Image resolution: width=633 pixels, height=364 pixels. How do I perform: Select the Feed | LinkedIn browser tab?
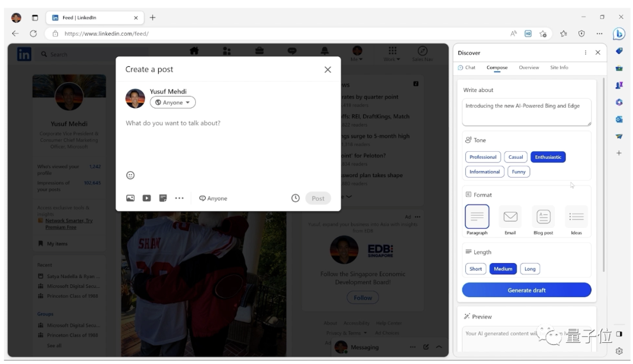(x=94, y=18)
